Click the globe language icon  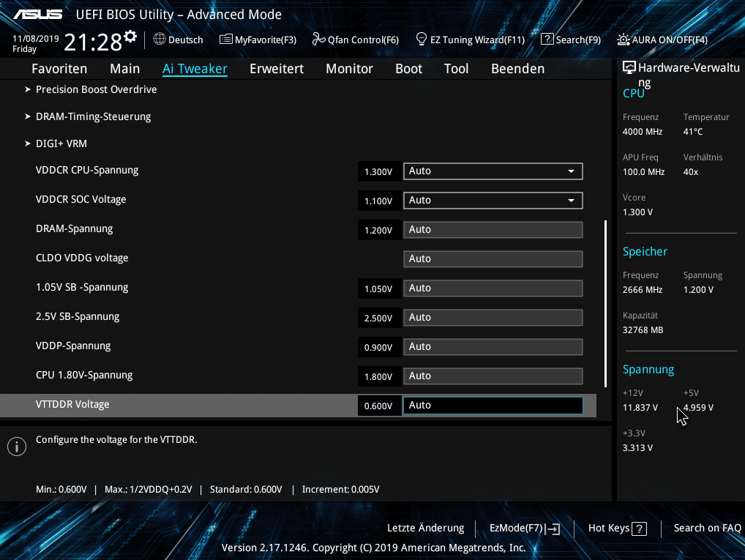coord(159,39)
